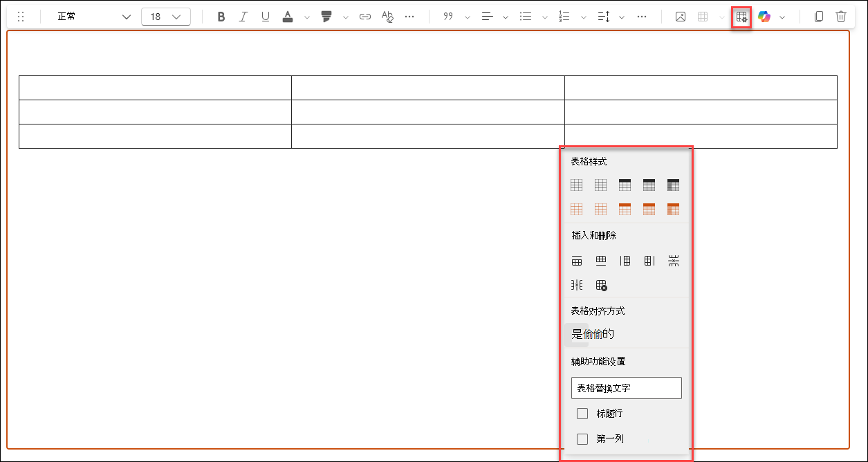This screenshot has height=462, width=868.
Task: Expand the line spacing chevron
Action: 622,17
